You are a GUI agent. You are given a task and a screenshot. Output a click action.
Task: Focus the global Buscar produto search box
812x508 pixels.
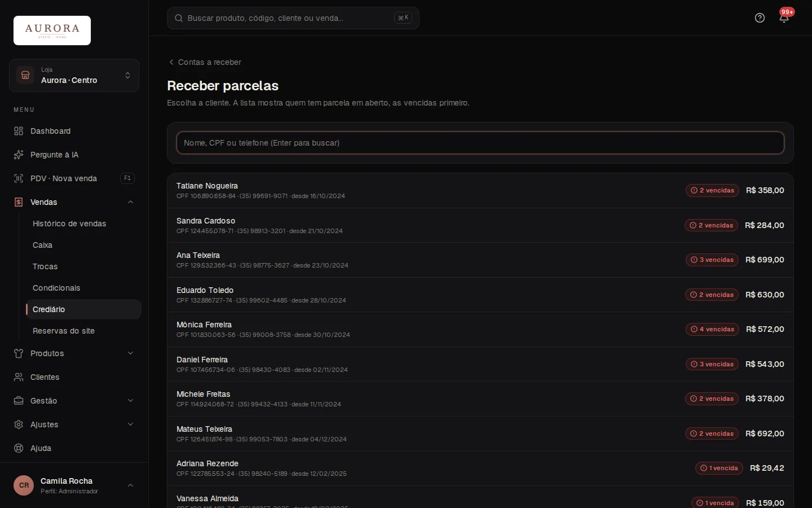pos(293,18)
